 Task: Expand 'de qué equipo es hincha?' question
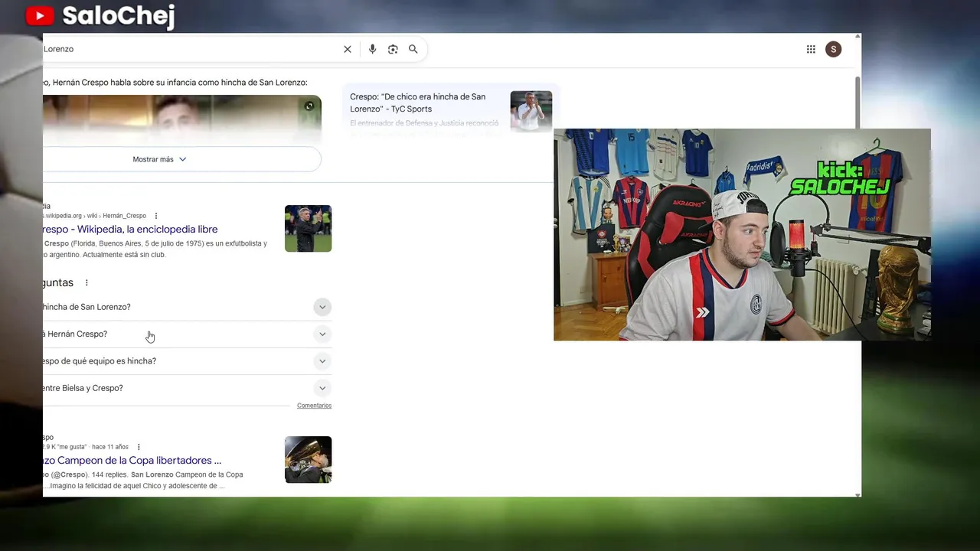click(x=187, y=361)
